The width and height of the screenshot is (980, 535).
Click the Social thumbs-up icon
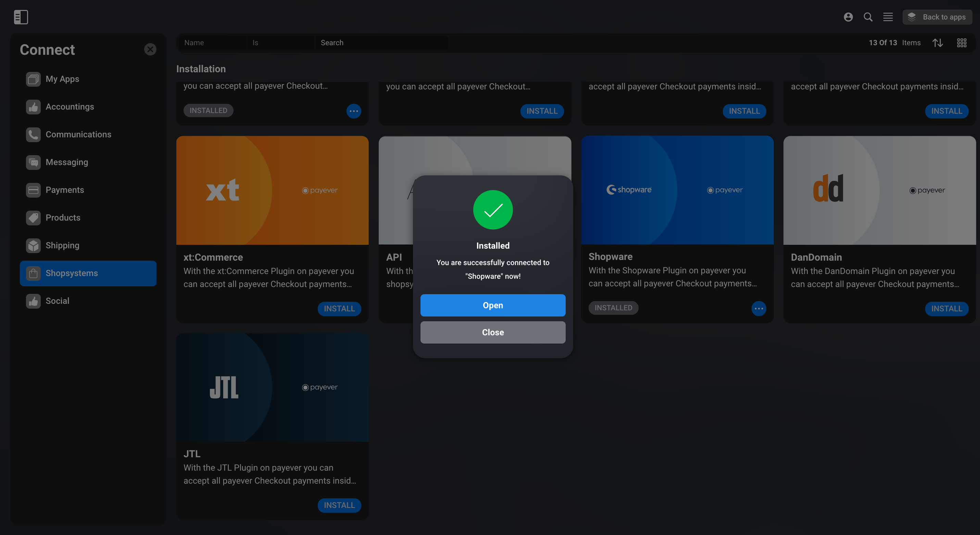[x=34, y=301]
